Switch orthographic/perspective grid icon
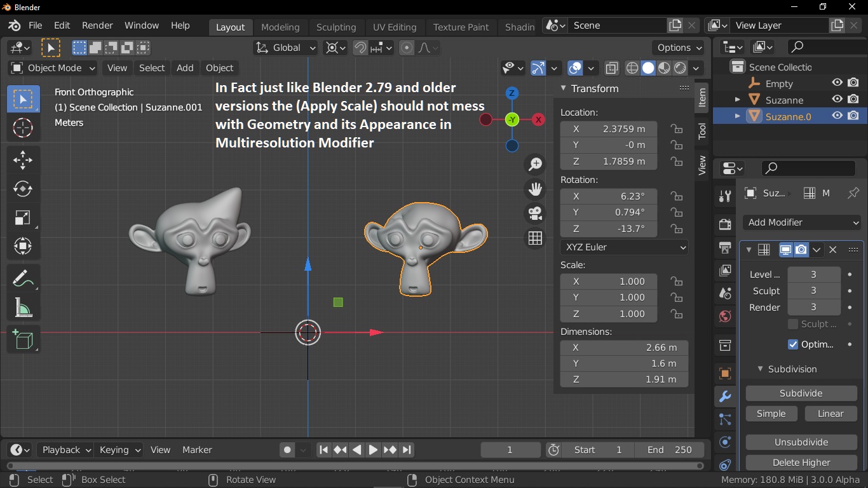 point(536,238)
